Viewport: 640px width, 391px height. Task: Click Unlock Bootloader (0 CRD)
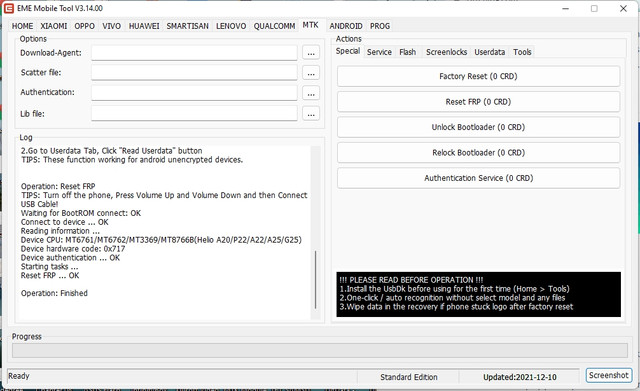[478, 127]
